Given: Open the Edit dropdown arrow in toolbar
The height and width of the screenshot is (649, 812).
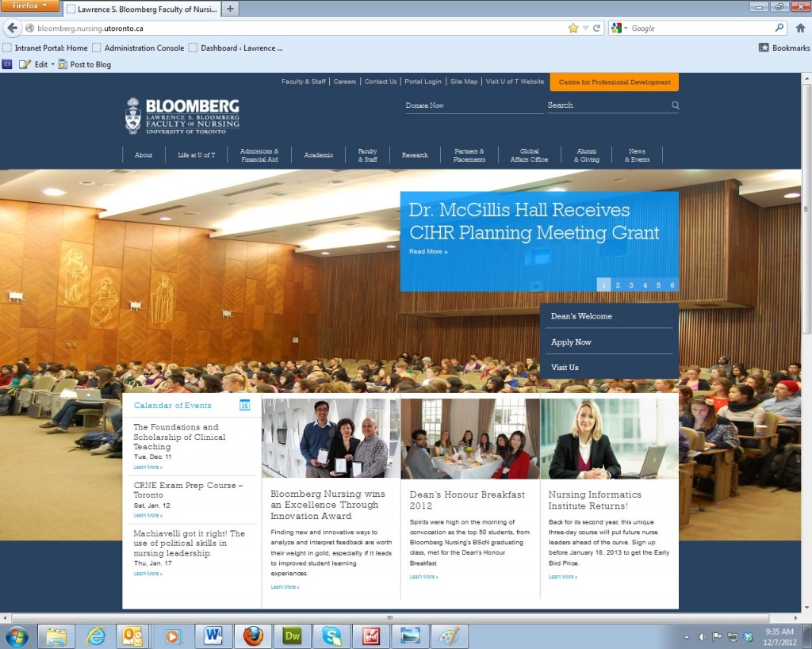Looking at the screenshot, I should tap(52, 65).
